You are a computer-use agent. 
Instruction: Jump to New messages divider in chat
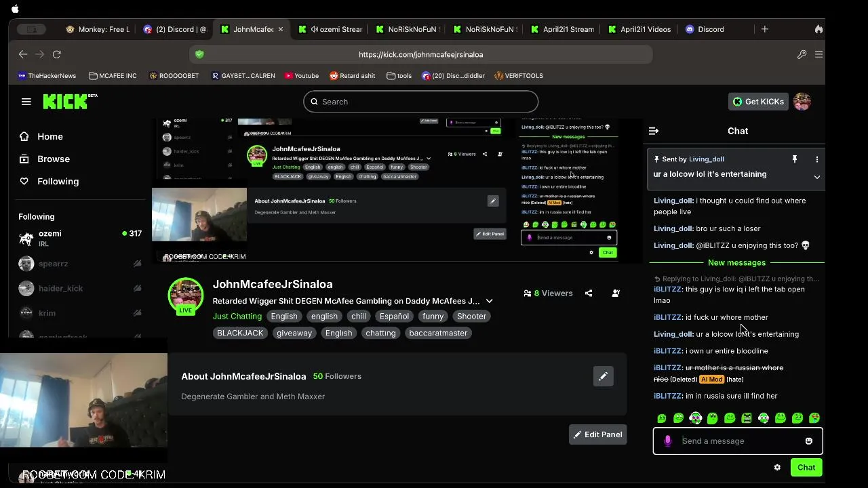(736, 263)
